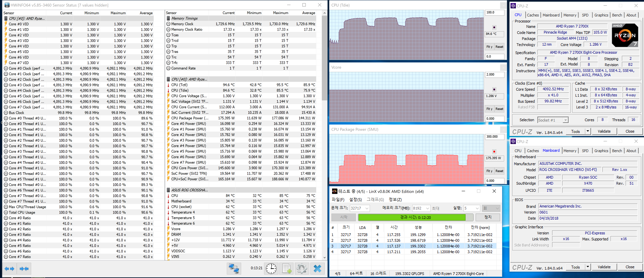Click '199.3302 GFLOPS' in LinX status bar
The width and height of the screenshot is (644, 278).
[410, 274]
